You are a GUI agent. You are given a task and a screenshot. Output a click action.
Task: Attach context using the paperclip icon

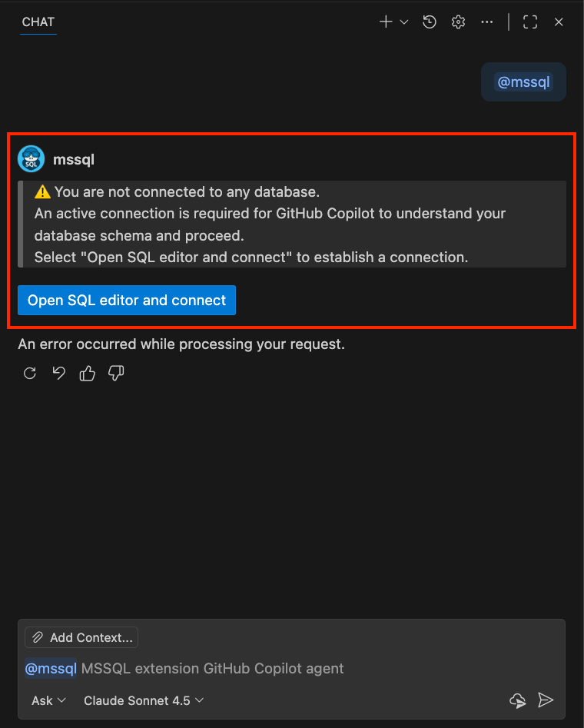point(37,637)
